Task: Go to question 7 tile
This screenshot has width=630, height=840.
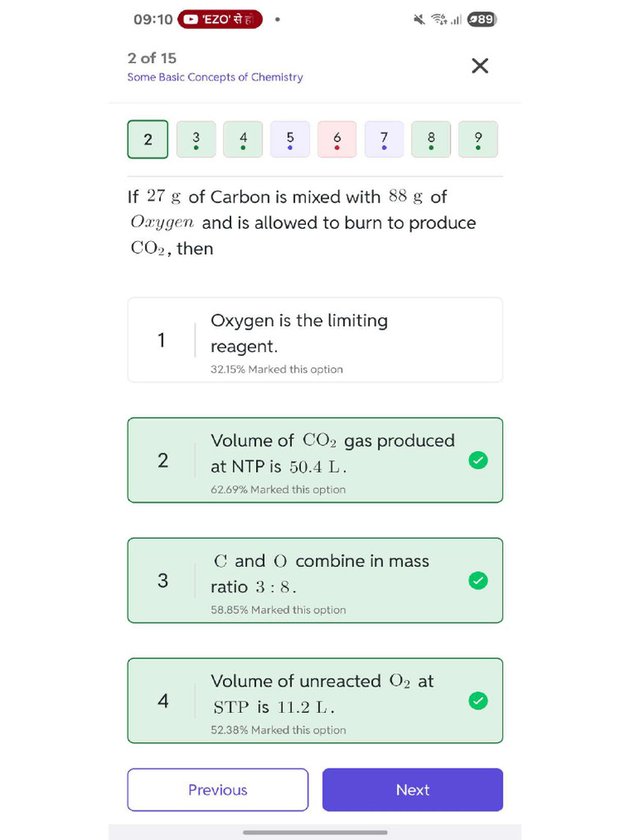Action: pyautogui.click(x=384, y=139)
